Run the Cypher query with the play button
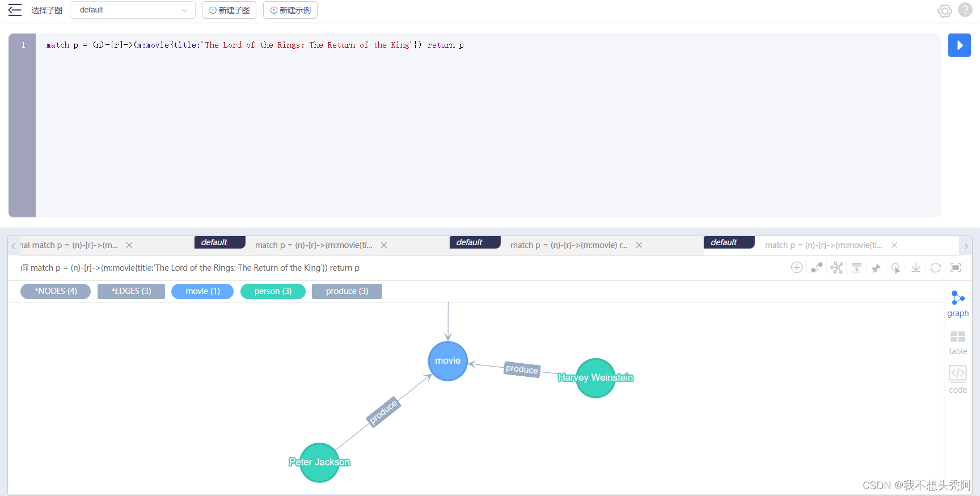980x496 pixels. pos(959,45)
